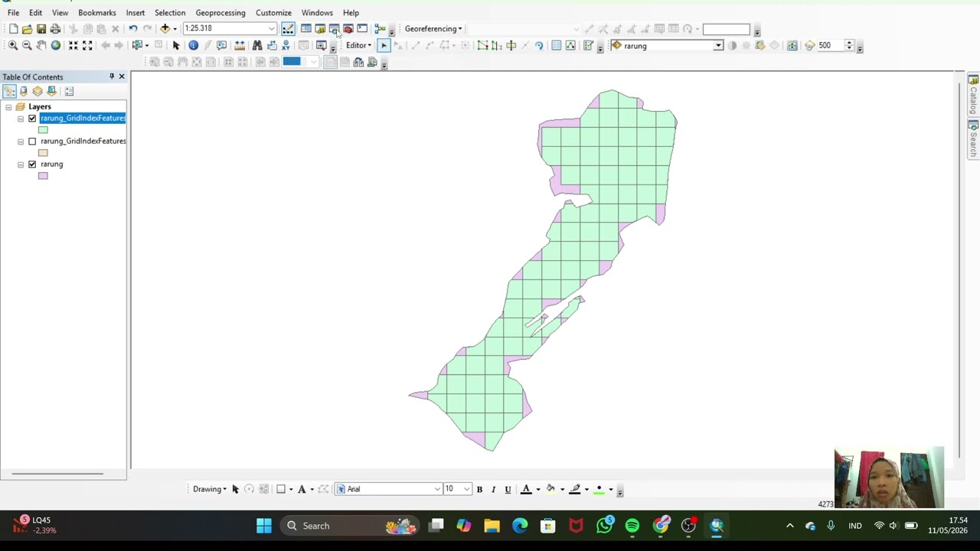List by Selection in TOC
Viewport: 980px width, 551px height.
click(51, 91)
